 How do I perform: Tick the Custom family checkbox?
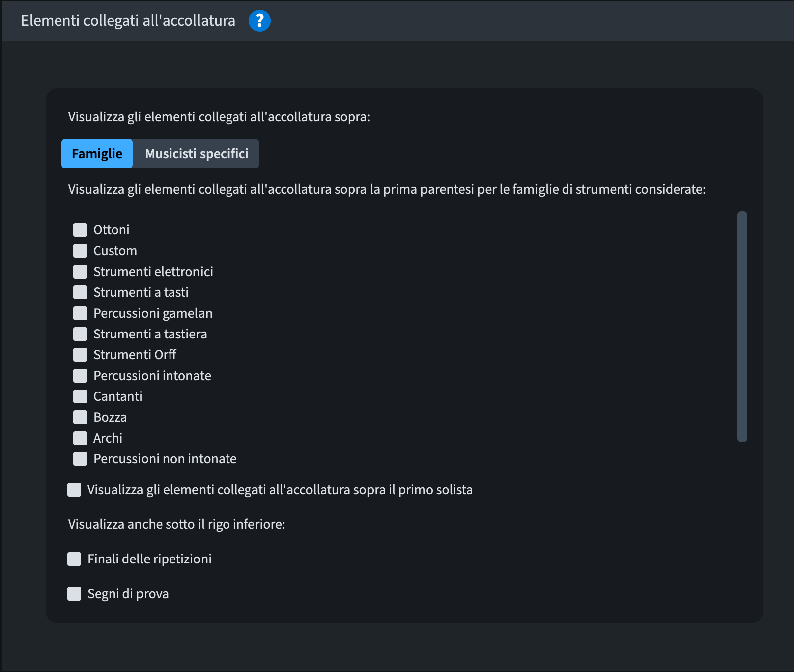pyautogui.click(x=80, y=251)
